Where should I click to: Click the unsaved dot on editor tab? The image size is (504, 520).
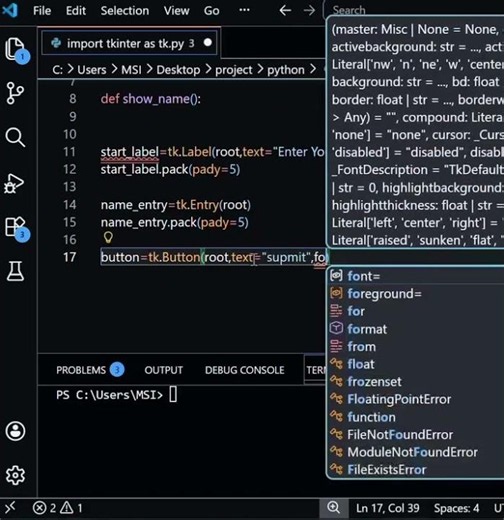tap(208, 43)
